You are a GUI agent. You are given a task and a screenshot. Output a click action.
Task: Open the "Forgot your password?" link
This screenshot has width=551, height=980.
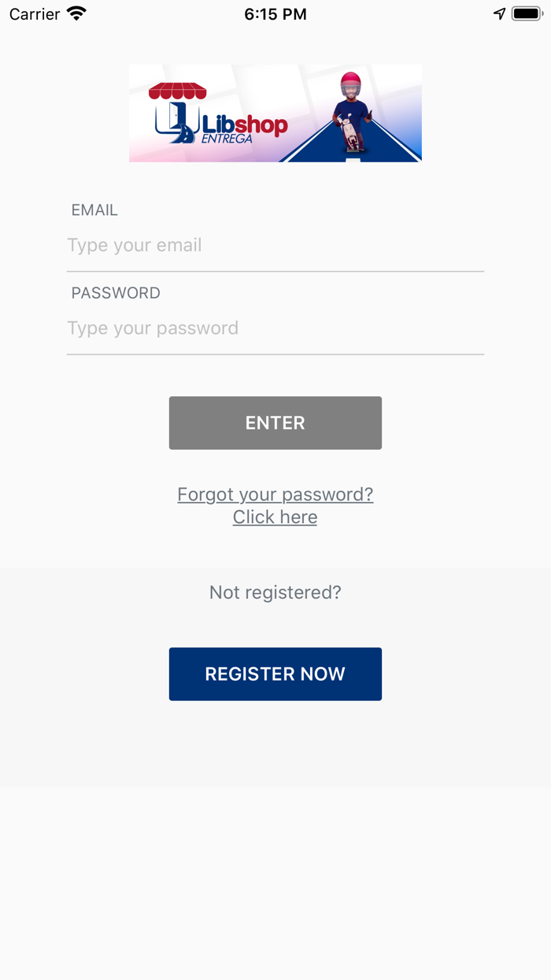click(275, 494)
